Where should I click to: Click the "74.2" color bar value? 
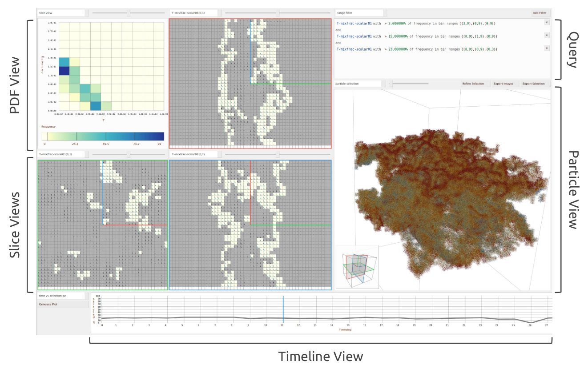tap(136, 144)
